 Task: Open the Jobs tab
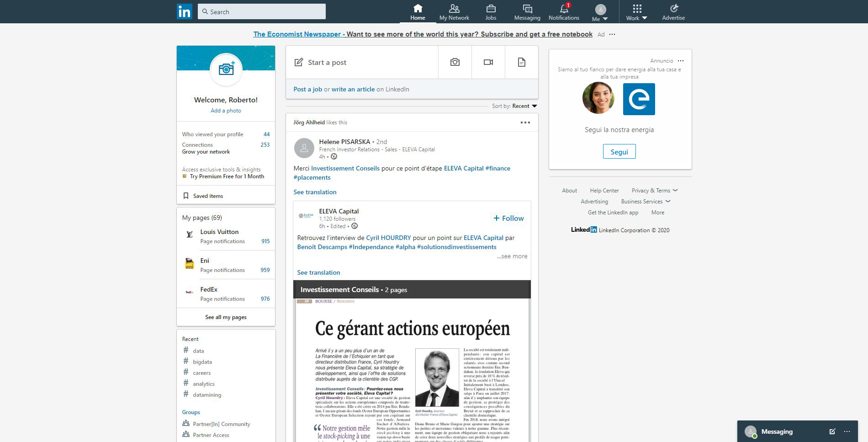coord(491,12)
